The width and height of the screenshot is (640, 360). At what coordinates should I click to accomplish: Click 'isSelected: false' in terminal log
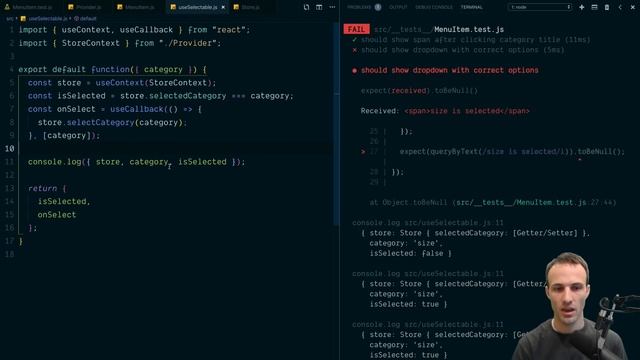pyautogui.click(x=410, y=253)
